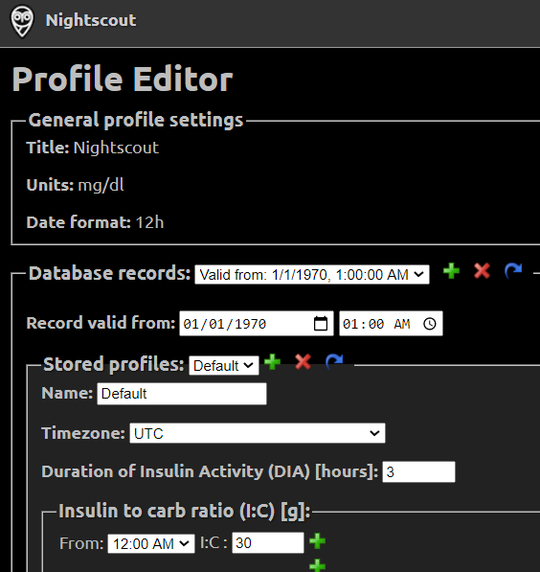Add a new stored profile with green plus
540x572 pixels.
pos(272,362)
